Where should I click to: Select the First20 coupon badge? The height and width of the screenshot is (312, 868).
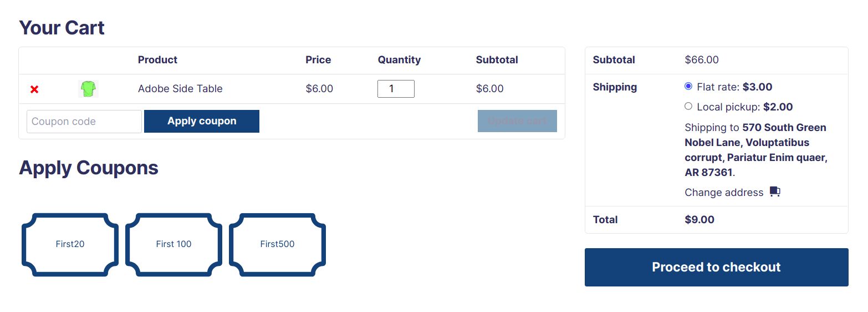pyautogui.click(x=70, y=244)
